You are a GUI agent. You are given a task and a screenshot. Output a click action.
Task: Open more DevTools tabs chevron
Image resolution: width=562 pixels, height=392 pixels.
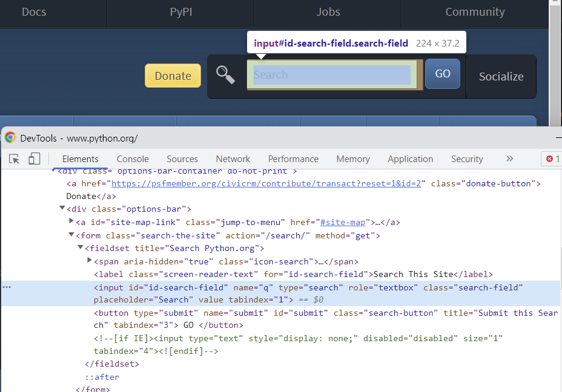(509, 158)
